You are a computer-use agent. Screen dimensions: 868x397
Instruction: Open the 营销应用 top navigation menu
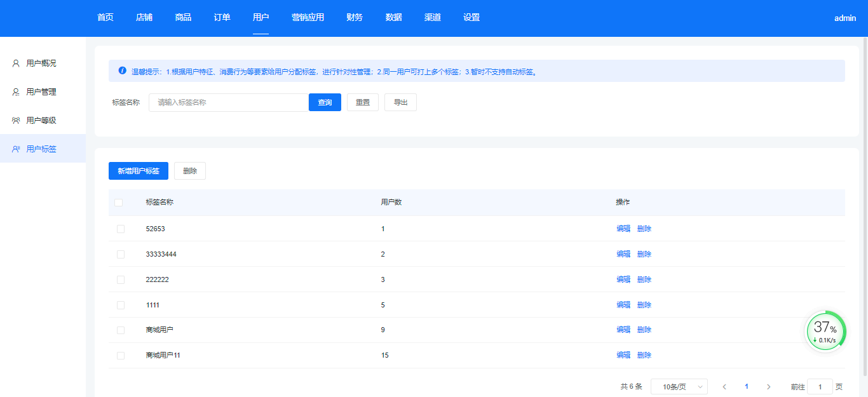pyautogui.click(x=308, y=18)
